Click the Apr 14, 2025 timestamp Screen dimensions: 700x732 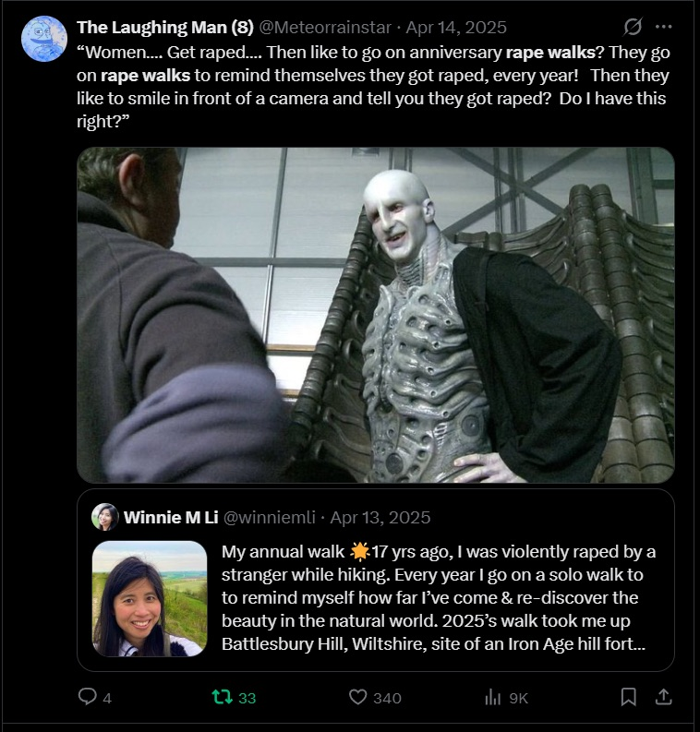click(456, 28)
